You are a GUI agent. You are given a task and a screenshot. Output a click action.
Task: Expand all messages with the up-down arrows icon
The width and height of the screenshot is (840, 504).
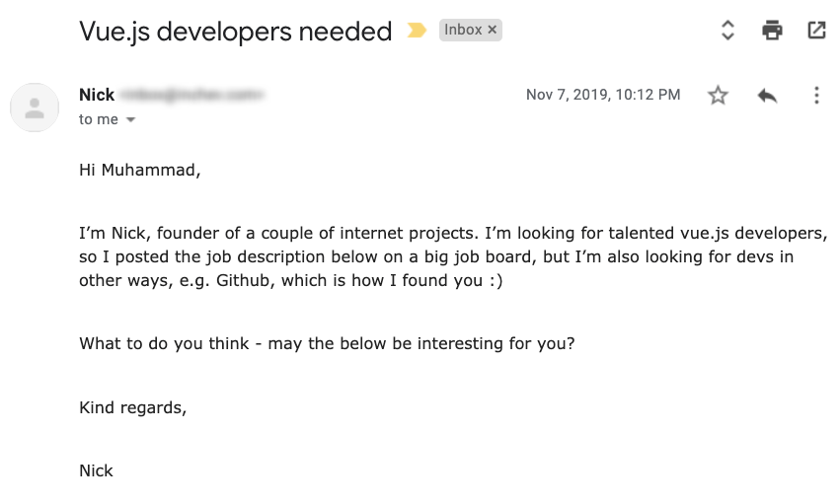coord(726,30)
